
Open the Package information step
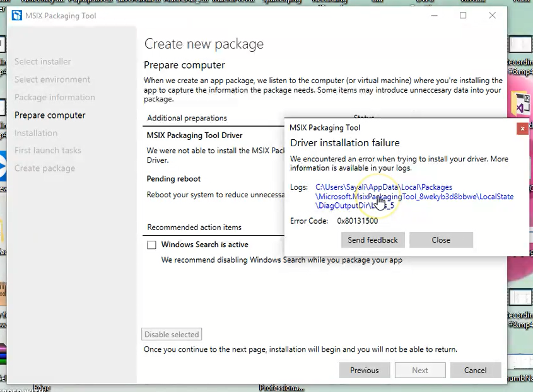(x=55, y=97)
